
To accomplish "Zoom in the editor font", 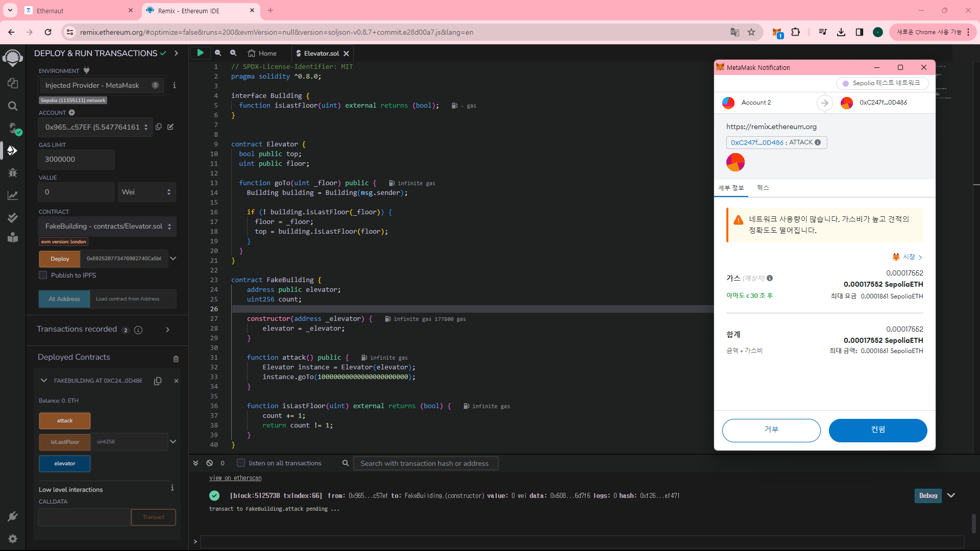I will point(233,53).
